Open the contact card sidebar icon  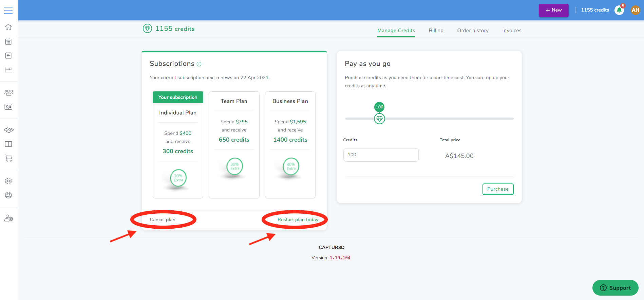[x=8, y=107]
